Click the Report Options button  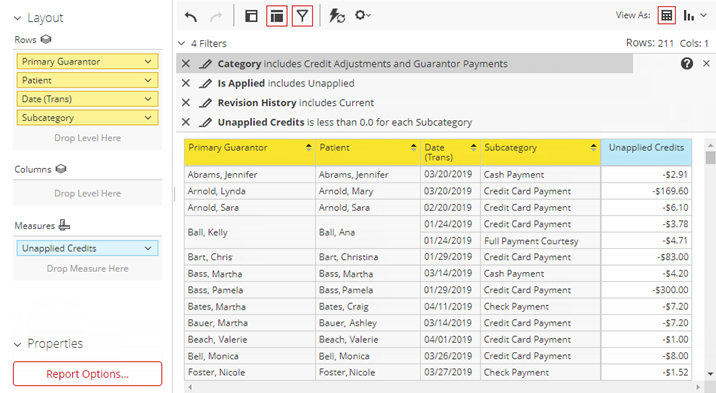point(87,374)
